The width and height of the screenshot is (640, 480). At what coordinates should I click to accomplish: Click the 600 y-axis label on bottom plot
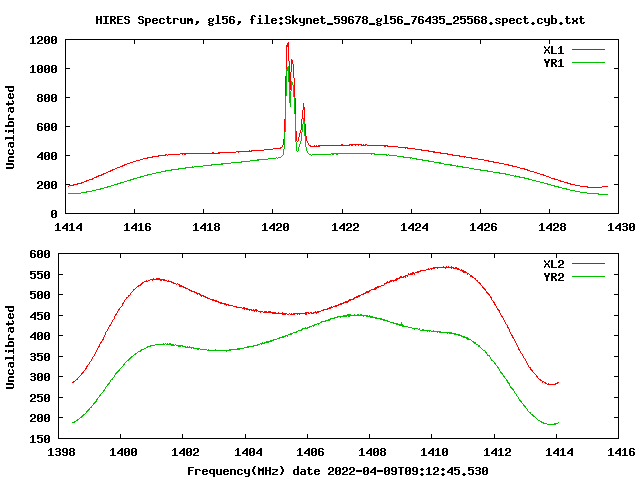(x=40, y=254)
